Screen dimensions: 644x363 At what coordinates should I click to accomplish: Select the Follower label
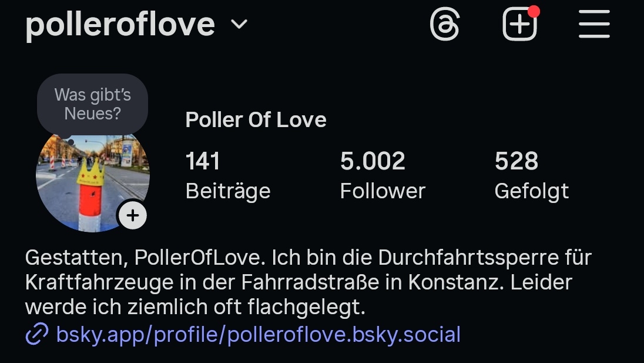(383, 191)
